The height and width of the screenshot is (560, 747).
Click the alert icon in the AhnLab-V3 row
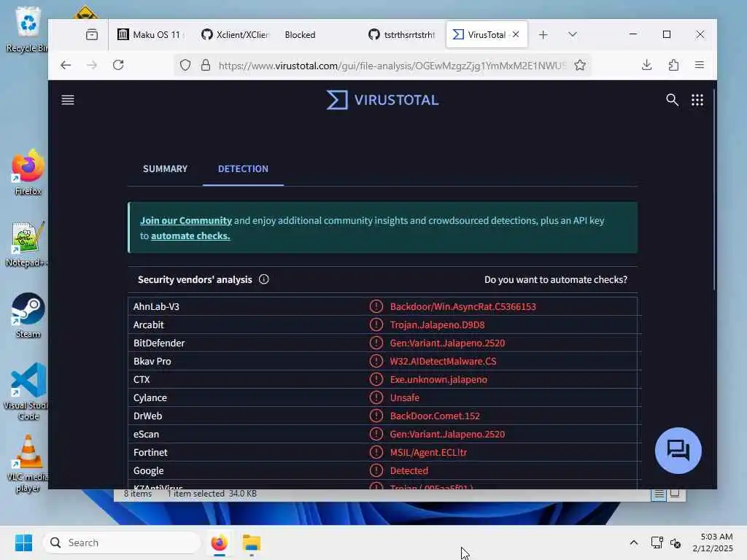coord(376,306)
